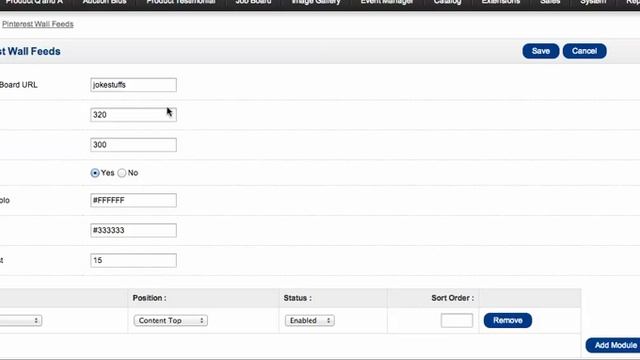The image size is (640, 360).
Task: Open the Enabled status dropdown
Action: (310, 320)
